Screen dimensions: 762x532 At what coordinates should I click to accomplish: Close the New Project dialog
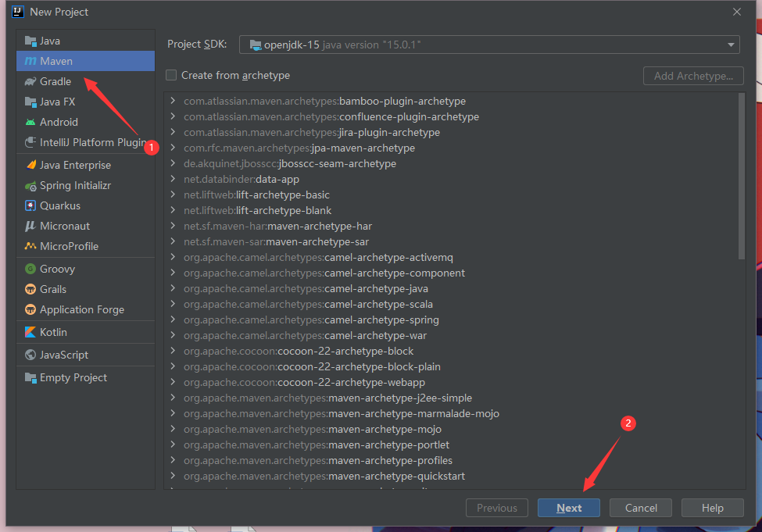737,12
